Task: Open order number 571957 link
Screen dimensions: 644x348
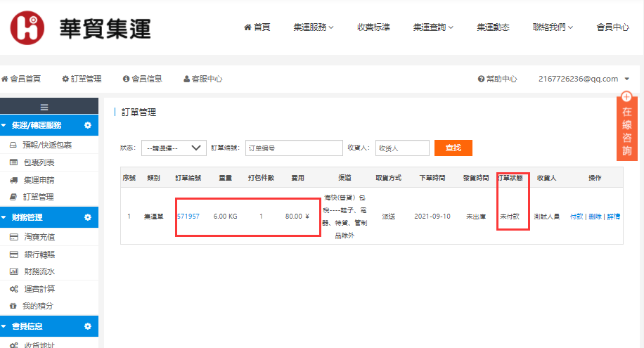Action: [188, 216]
